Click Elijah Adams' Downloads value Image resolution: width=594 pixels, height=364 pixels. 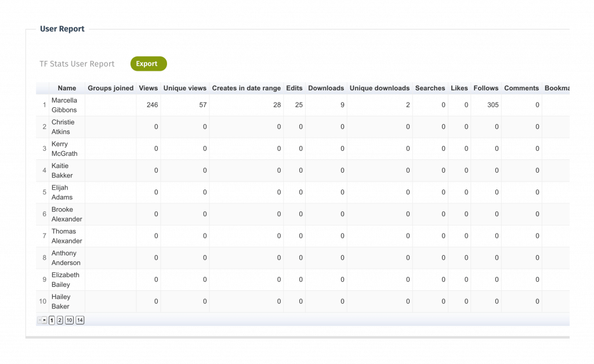click(x=342, y=192)
